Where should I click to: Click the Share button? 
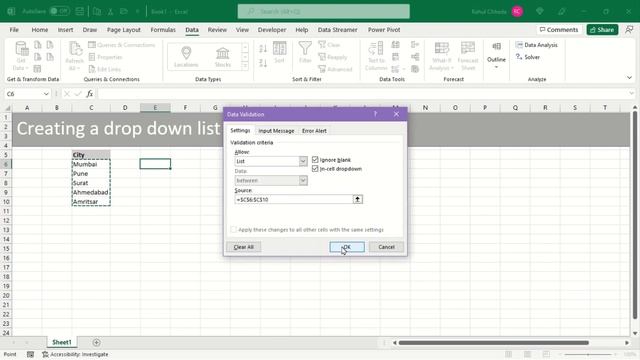pos(602,30)
